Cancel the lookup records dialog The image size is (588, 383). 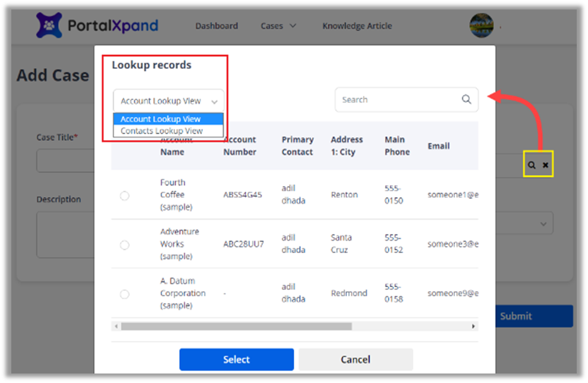pos(355,359)
